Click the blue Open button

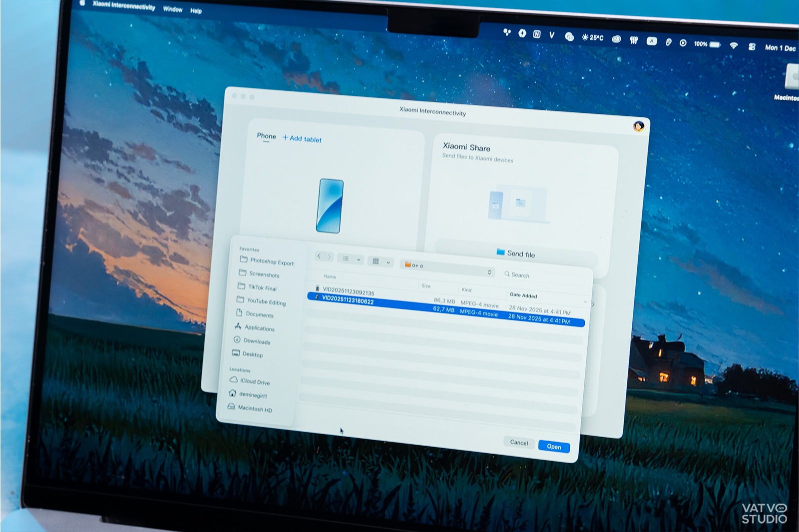pos(554,447)
